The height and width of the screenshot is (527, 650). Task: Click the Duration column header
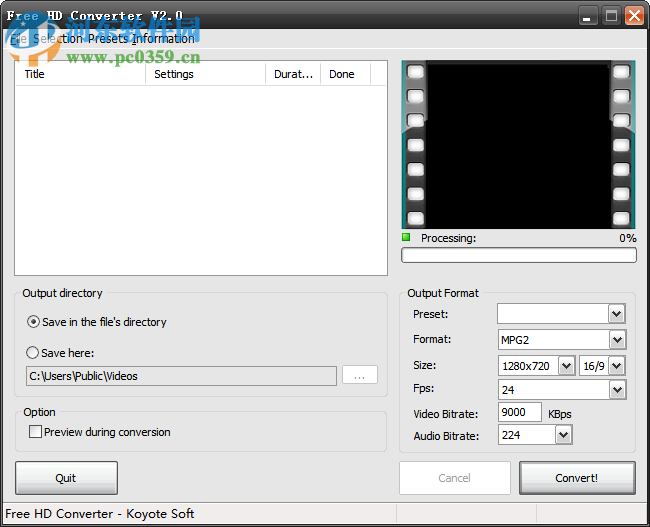coord(293,74)
